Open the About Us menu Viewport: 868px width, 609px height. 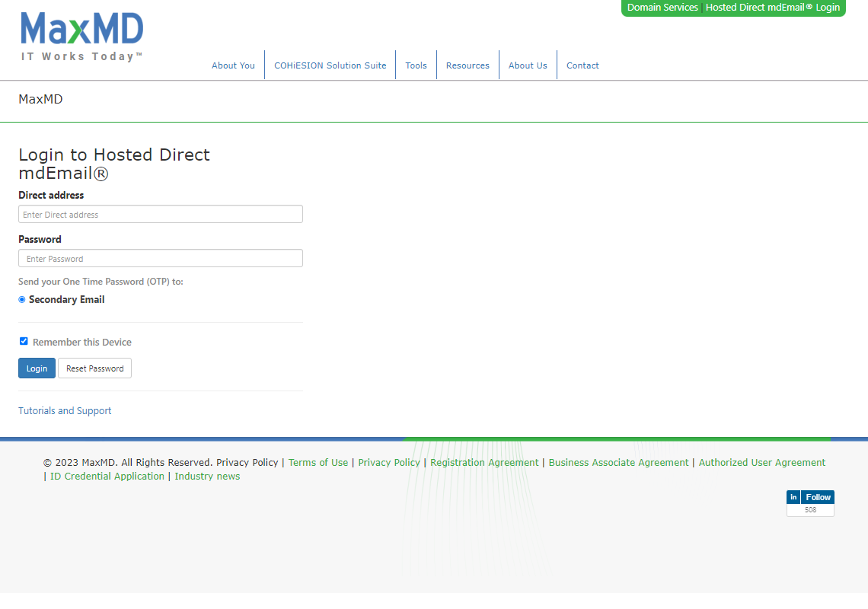[x=528, y=65]
